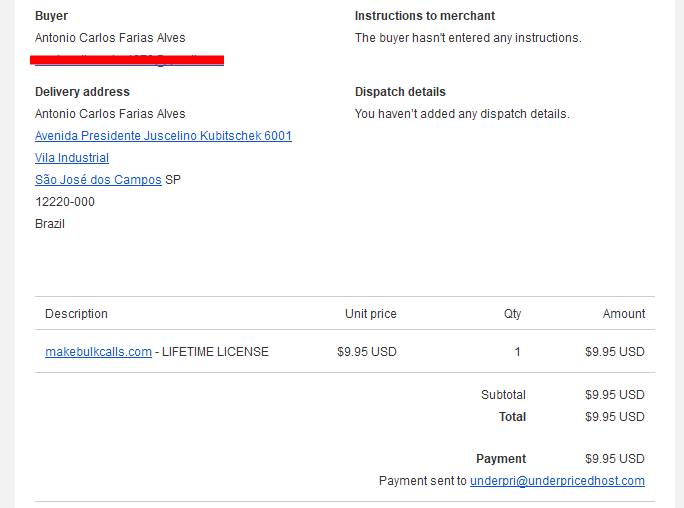The image size is (684, 508).
Task: Select postal code 12220-000
Action: (x=65, y=201)
